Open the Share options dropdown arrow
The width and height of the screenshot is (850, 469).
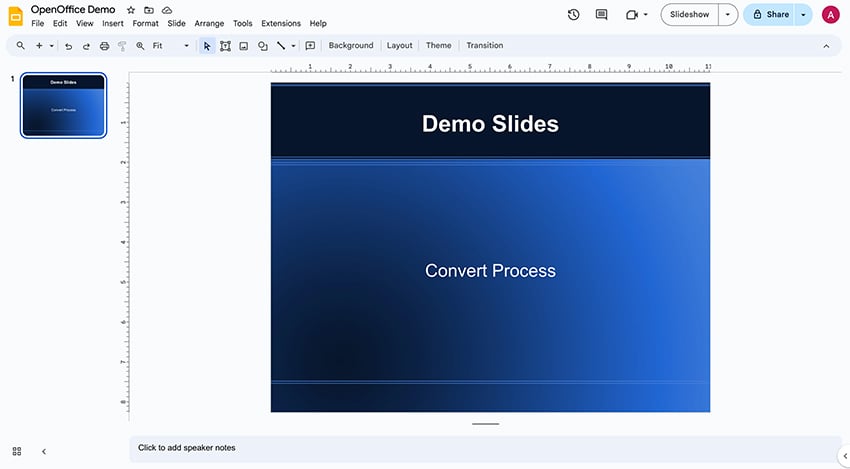coord(802,15)
